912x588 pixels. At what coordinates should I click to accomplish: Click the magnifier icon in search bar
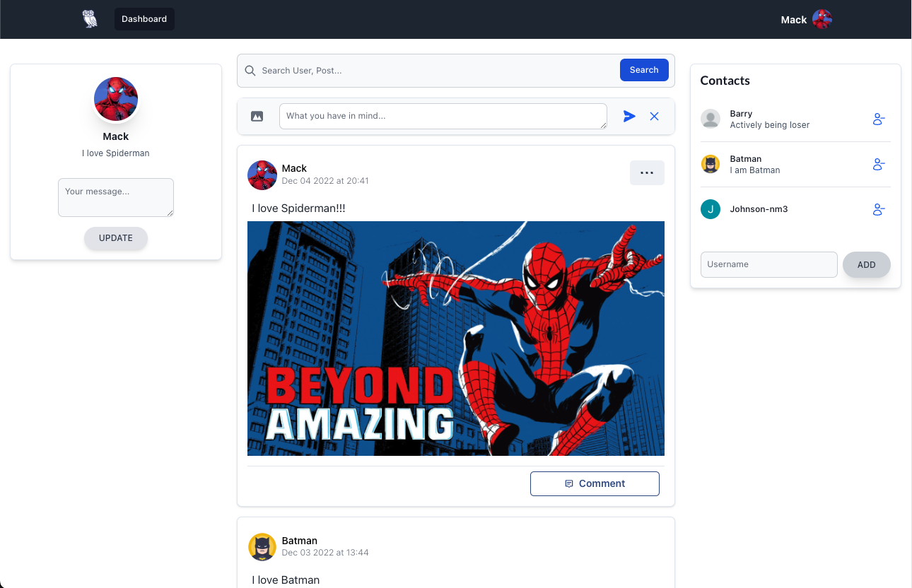point(250,71)
